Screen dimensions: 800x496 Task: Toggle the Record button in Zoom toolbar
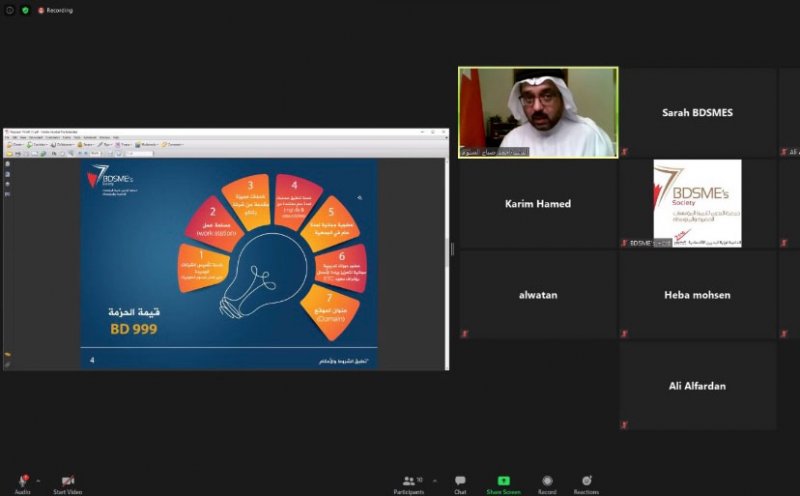[x=547, y=484]
